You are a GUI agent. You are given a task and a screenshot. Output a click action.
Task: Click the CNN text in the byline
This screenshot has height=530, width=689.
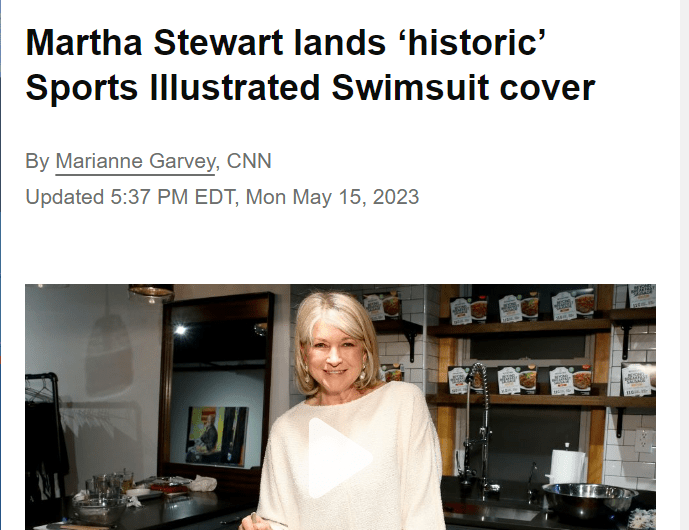tap(249, 161)
